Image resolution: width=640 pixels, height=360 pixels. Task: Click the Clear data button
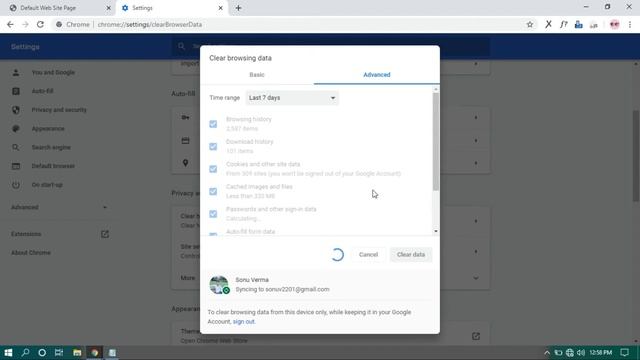point(411,254)
